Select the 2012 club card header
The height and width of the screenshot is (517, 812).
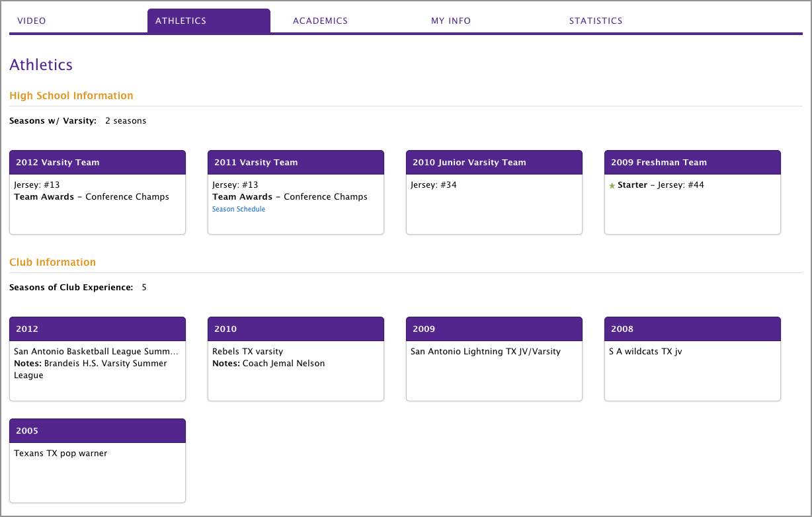pos(98,329)
